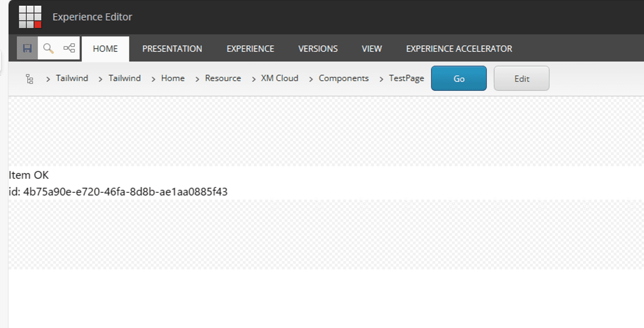The width and height of the screenshot is (644, 328).
Task: Open the VIEW ribbon tab
Action: pyautogui.click(x=371, y=49)
